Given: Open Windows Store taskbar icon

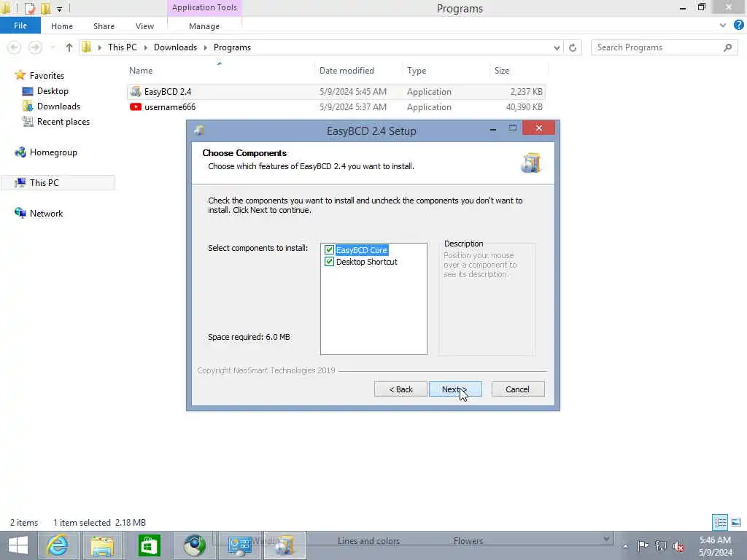Looking at the screenshot, I should [x=149, y=545].
